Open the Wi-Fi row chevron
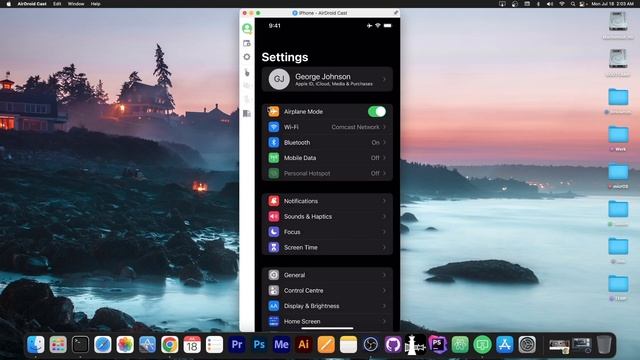Screen dimensions: 640x360 pyautogui.click(x=384, y=127)
